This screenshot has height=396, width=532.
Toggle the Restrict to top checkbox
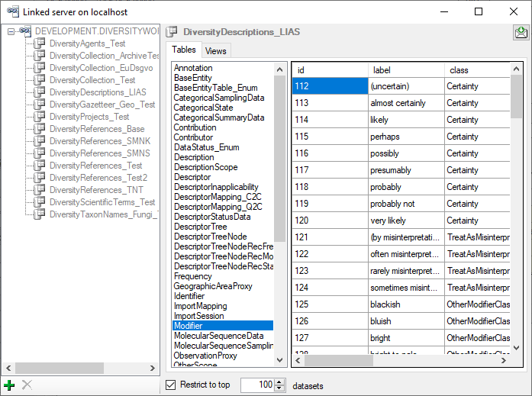171,385
